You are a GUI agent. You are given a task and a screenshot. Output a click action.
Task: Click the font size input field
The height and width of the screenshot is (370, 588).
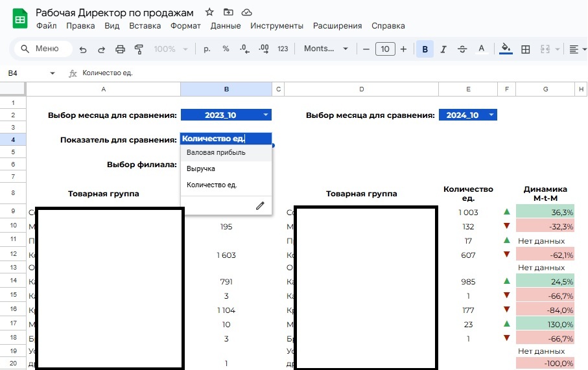pyautogui.click(x=385, y=49)
